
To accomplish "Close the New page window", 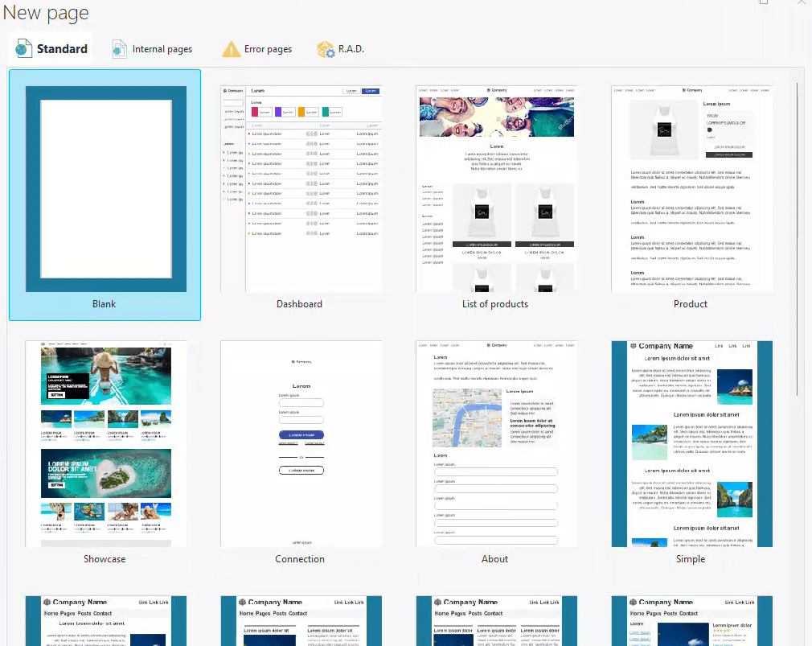I will 802,2.
